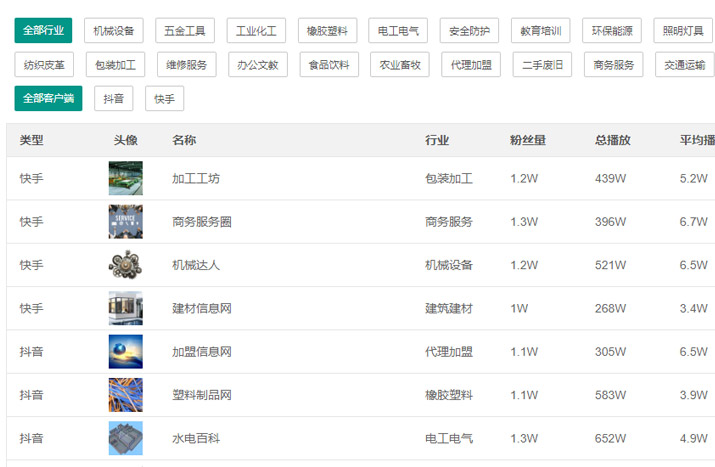Open the 建材信息网 avatar image
Image resolution: width=715 pixels, height=467 pixels.
pyautogui.click(x=125, y=308)
